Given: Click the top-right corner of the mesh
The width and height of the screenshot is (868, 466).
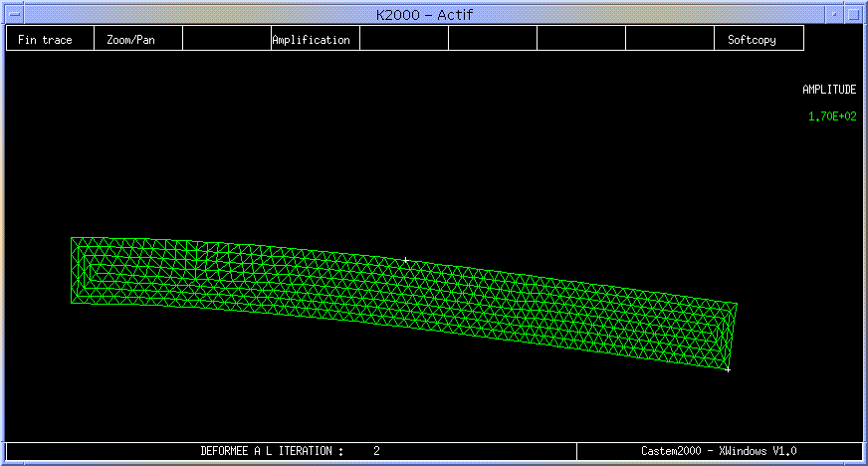Looking at the screenshot, I should click(737, 304).
